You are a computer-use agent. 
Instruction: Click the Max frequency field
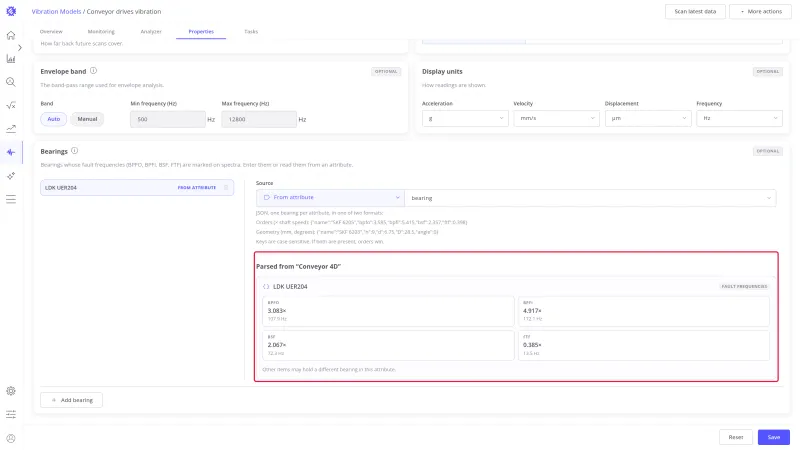pos(259,119)
